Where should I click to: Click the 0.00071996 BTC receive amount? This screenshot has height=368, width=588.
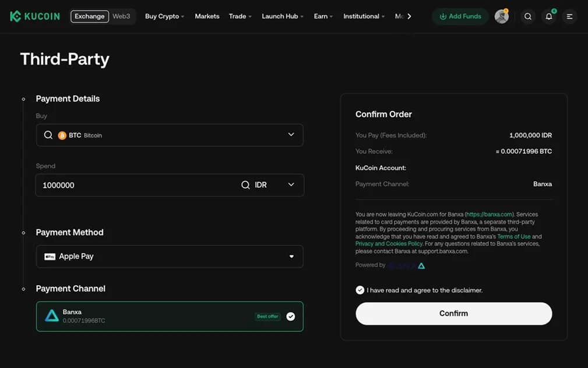[x=523, y=152]
